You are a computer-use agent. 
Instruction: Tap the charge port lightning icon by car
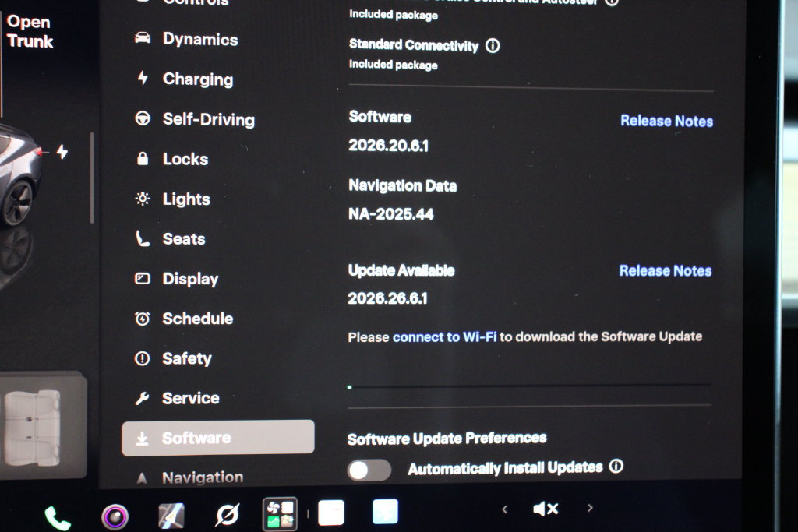click(x=62, y=152)
